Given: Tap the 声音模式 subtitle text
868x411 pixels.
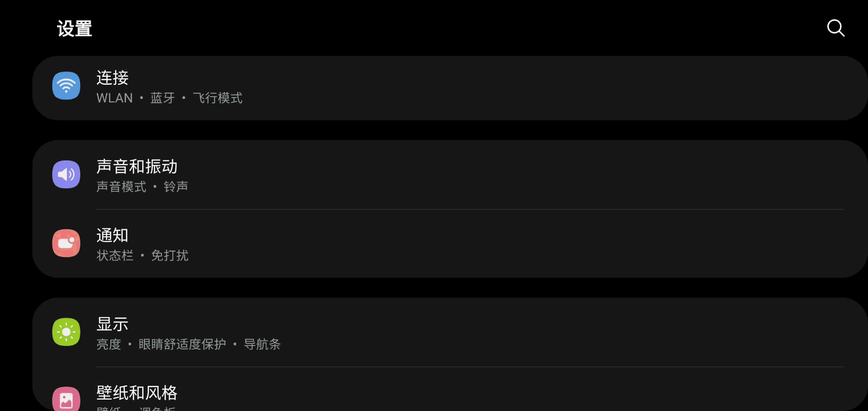Looking at the screenshot, I should pos(121,187).
